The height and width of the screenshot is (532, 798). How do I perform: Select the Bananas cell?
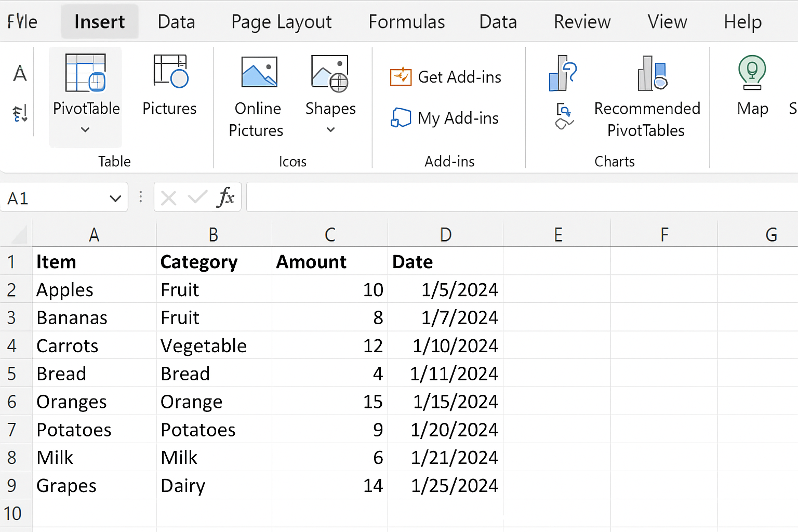pos(94,317)
